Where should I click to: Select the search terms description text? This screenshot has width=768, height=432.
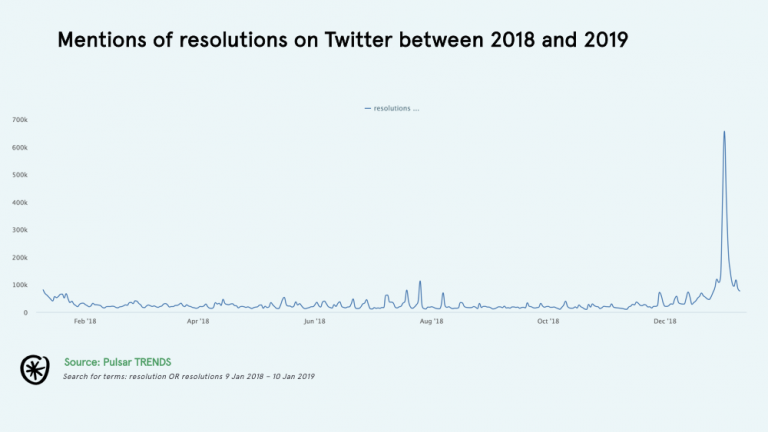click(x=188, y=377)
